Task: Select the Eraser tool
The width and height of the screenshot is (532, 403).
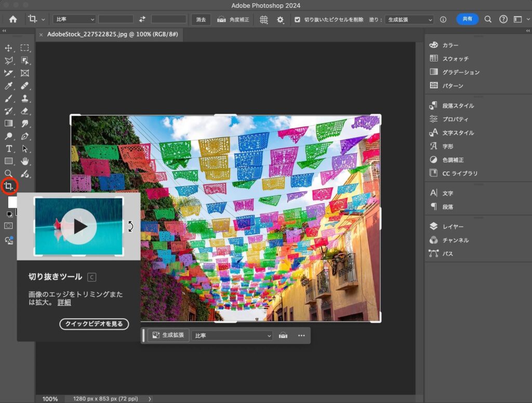Action: (x=24, y=111)
